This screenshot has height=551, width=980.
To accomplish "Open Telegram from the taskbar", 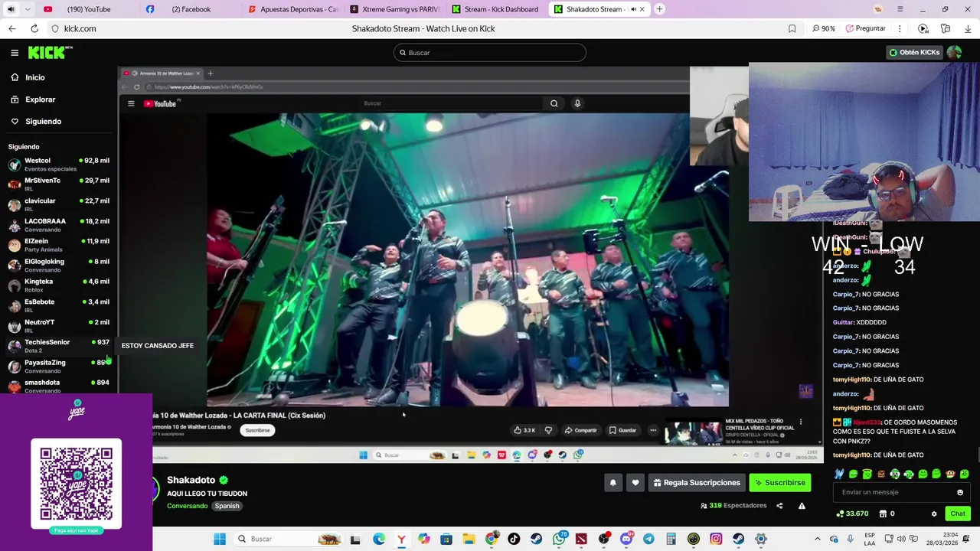I will (648, 539).
